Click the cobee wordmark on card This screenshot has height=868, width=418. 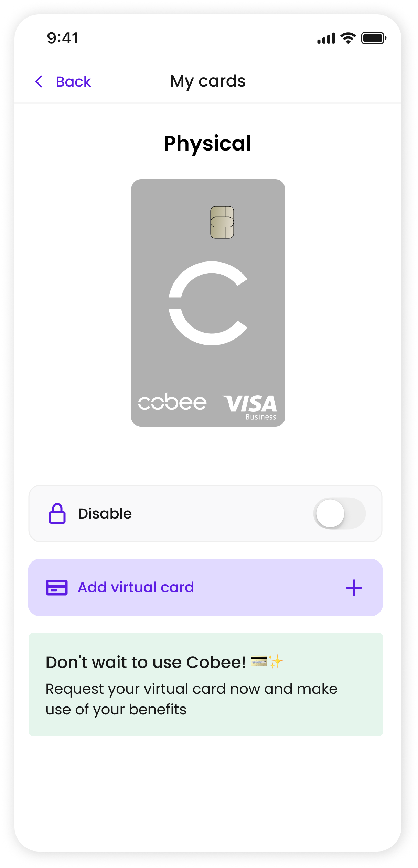(172, 402)
